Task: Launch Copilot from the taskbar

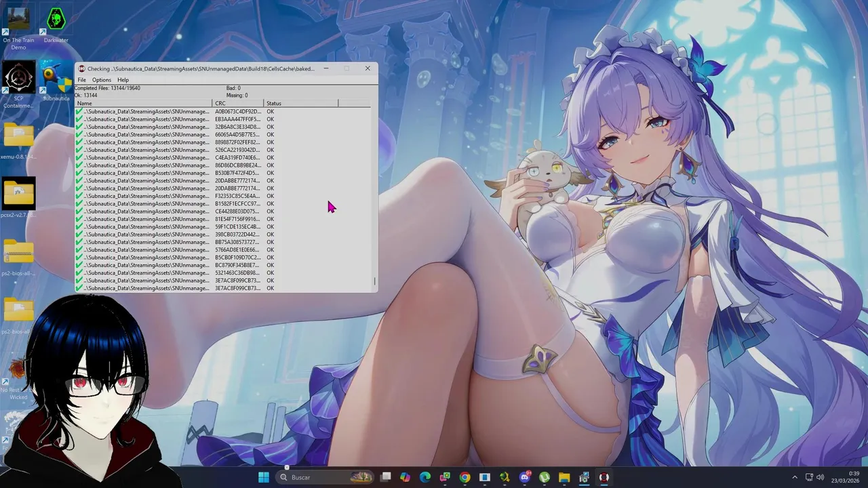Action: 405,477
